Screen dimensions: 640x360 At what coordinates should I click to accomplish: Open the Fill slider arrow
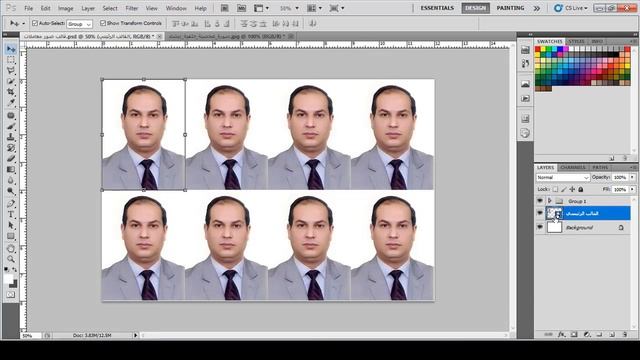coord(632,189)
